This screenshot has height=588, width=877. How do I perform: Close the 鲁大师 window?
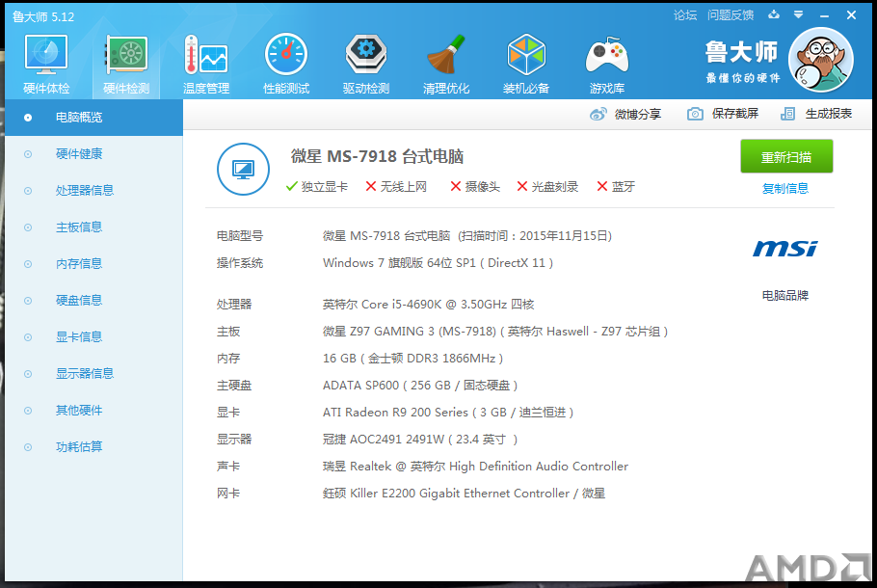[851, 15]
